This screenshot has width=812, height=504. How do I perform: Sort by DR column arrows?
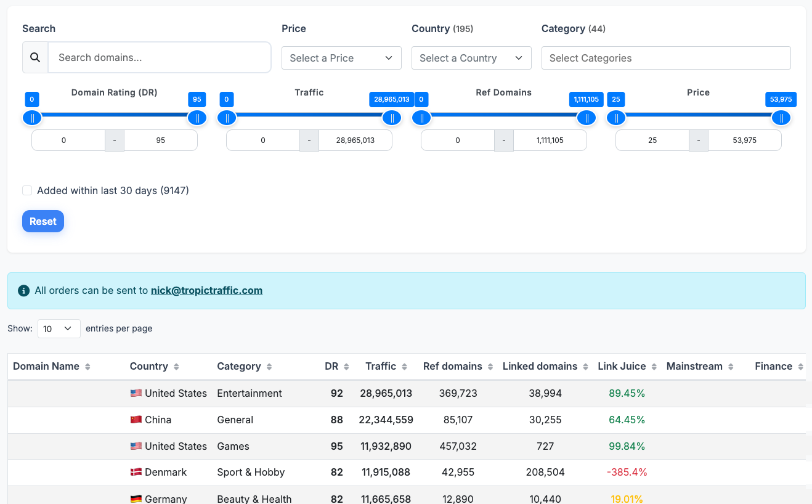(x=346, y=367)
